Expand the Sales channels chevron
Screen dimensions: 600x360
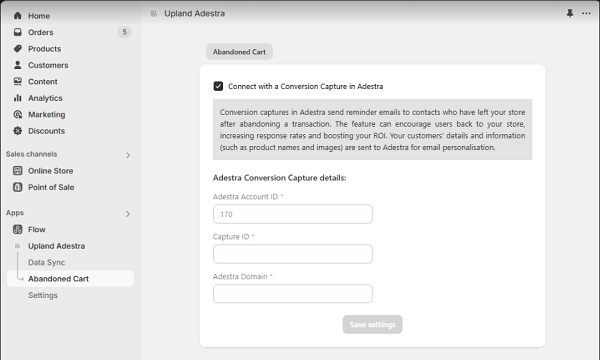tap(128, 155)
